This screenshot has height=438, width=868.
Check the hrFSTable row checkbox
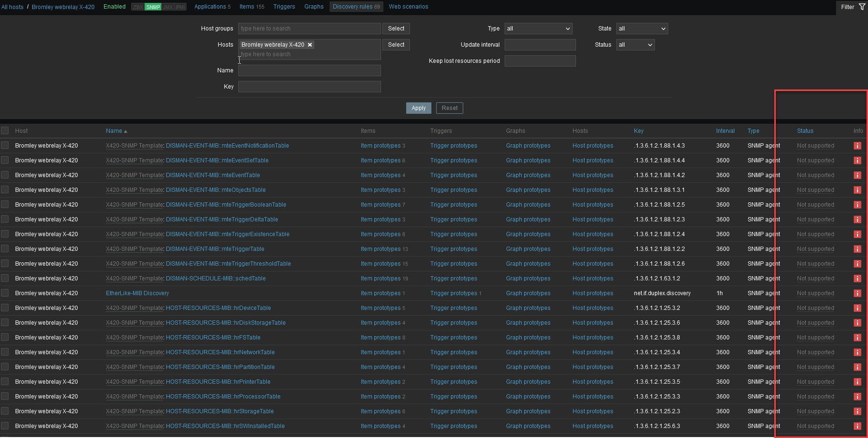(5, 337)
